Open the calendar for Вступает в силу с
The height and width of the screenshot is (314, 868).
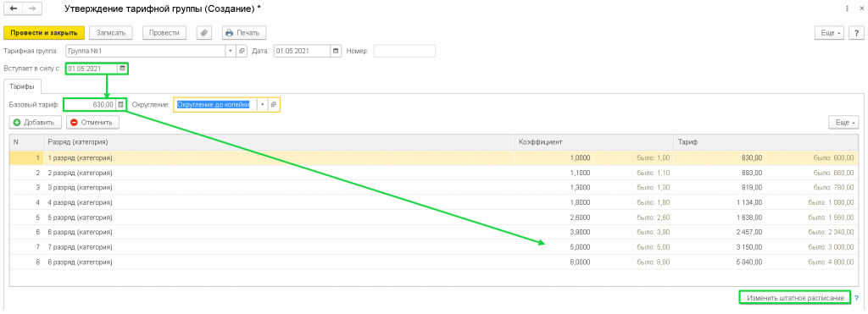[x=122, y=69]
